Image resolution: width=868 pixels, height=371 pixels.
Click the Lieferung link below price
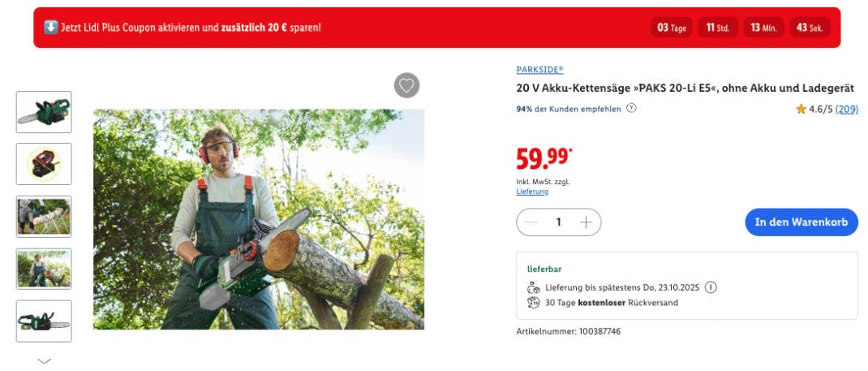(532, 192)
